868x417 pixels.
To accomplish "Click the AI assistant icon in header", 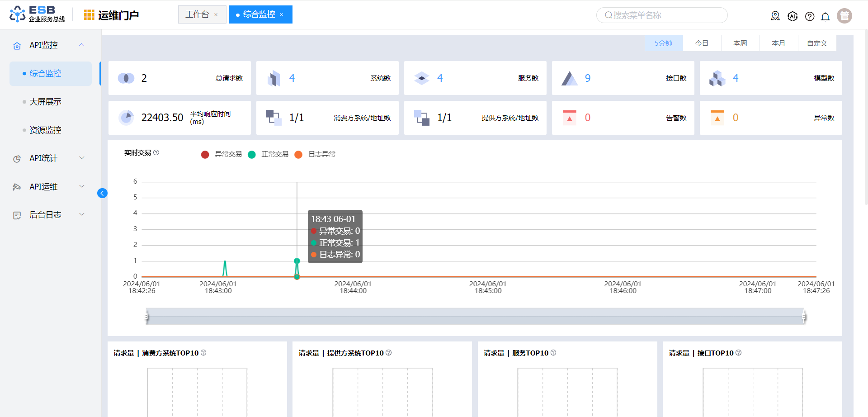I will 793,16.
